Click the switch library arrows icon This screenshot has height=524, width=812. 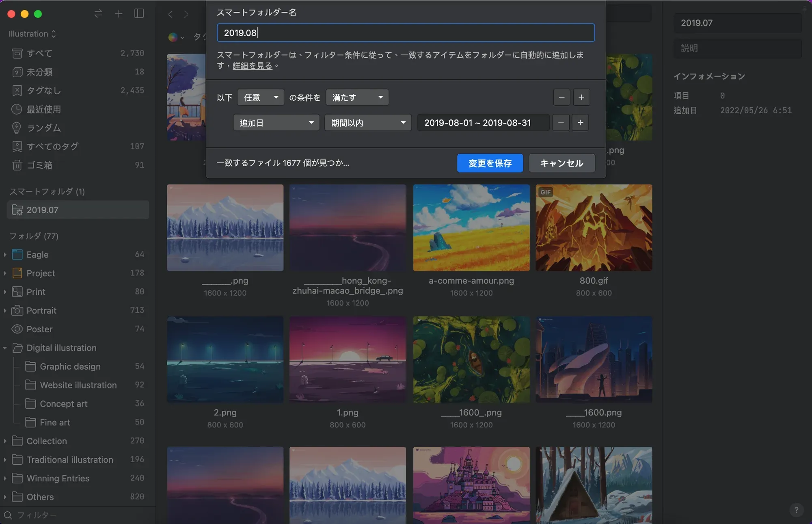98,14
